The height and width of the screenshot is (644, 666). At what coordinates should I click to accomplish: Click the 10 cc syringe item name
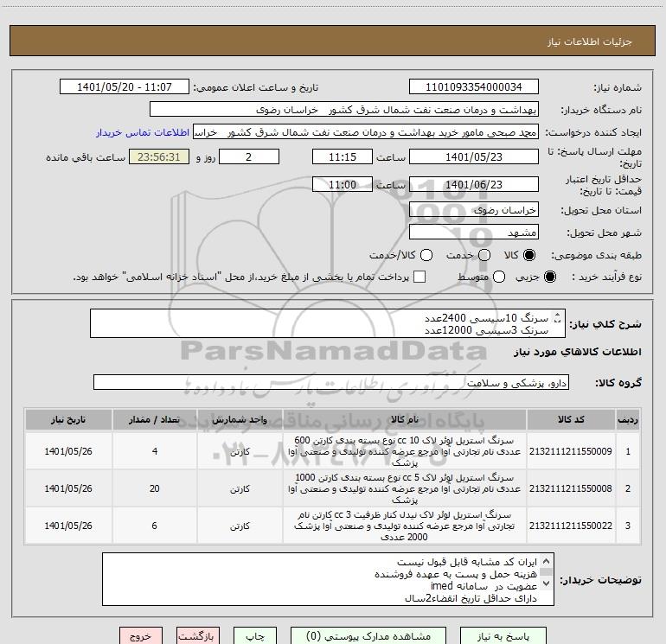coord(405,451)
